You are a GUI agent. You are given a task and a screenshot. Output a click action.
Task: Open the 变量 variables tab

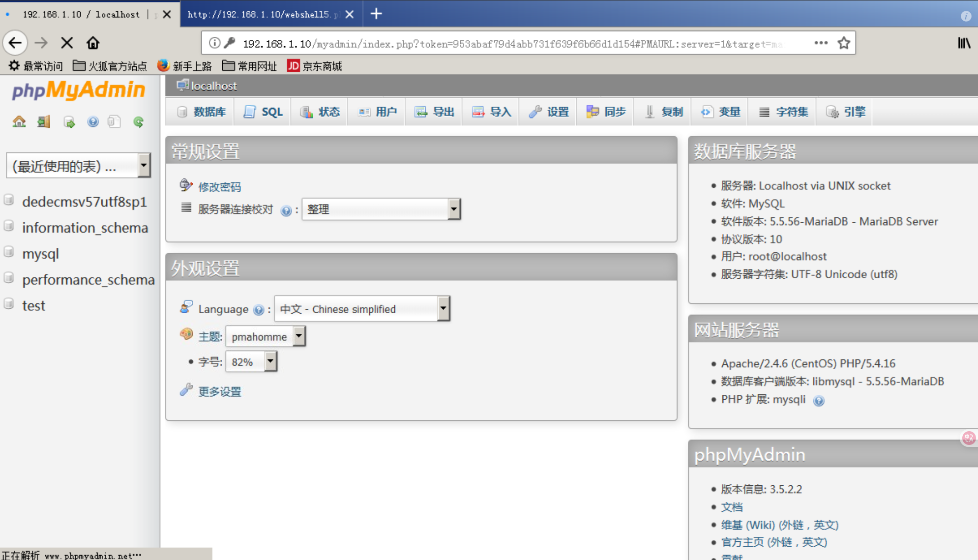tap(720, 112)
